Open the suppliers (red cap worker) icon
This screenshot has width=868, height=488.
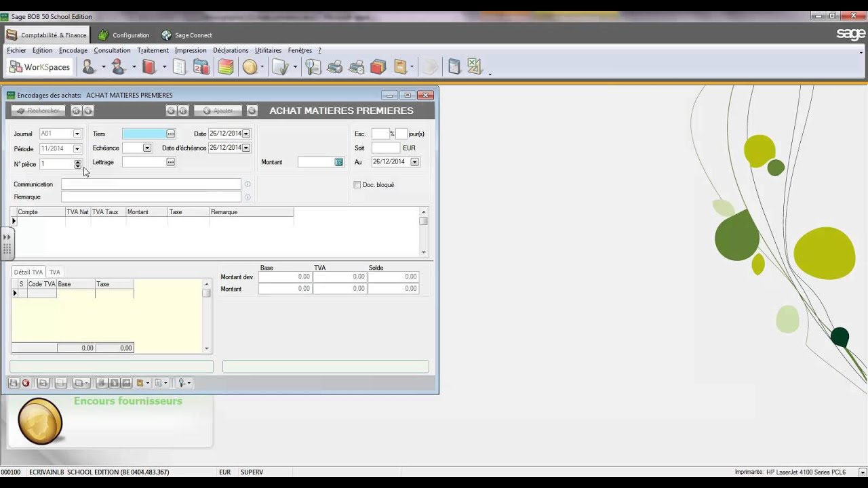(x=119, y=67)
